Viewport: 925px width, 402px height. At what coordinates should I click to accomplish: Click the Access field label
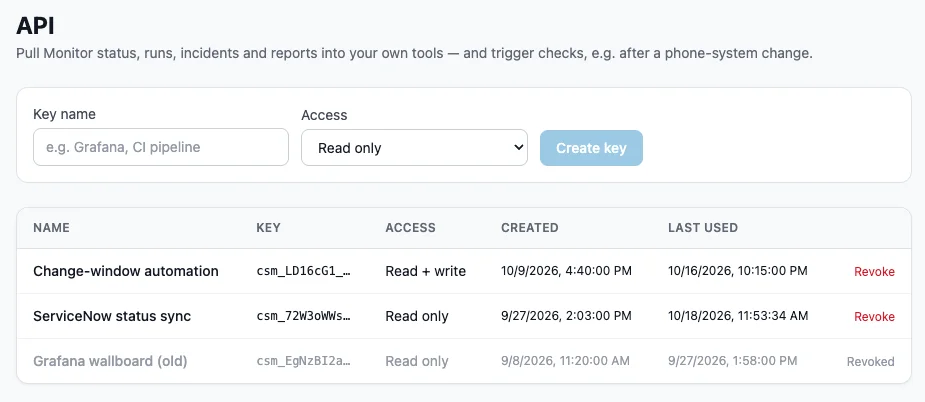324,115
